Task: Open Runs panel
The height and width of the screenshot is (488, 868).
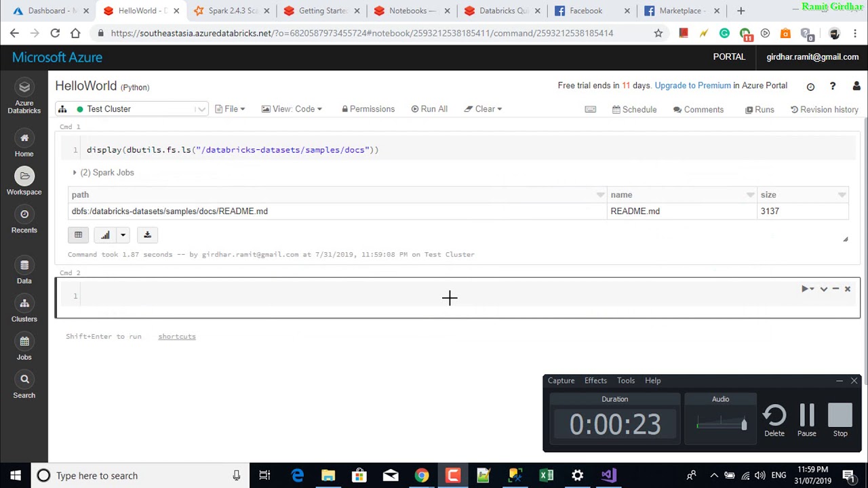Action: coord(759,109)
